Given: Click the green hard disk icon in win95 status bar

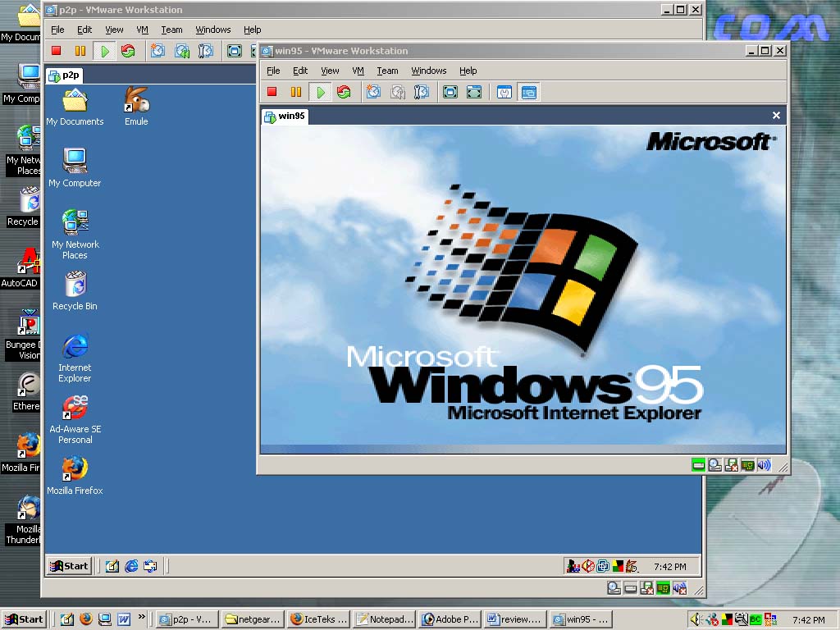Looking at the screenshot, I should [x=698, y=465].
